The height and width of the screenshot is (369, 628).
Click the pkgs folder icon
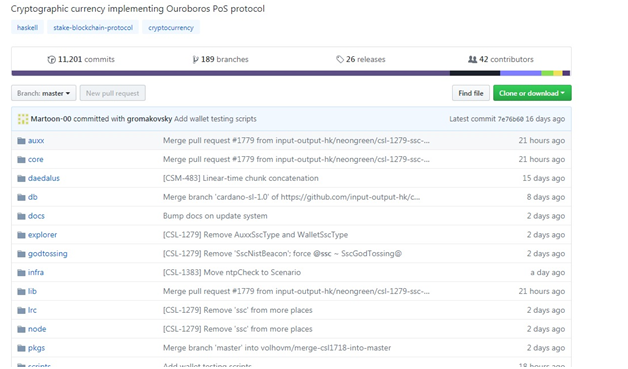click(x=21, y=348)
